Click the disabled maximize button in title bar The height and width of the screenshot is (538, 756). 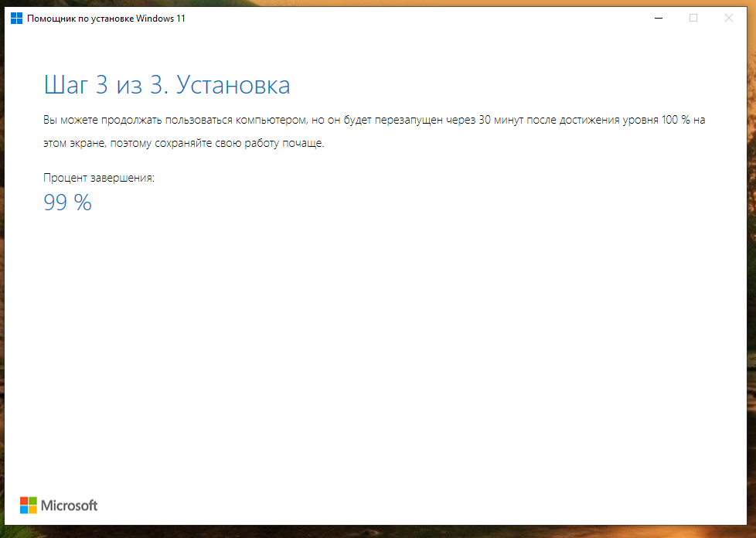point(693,19)
